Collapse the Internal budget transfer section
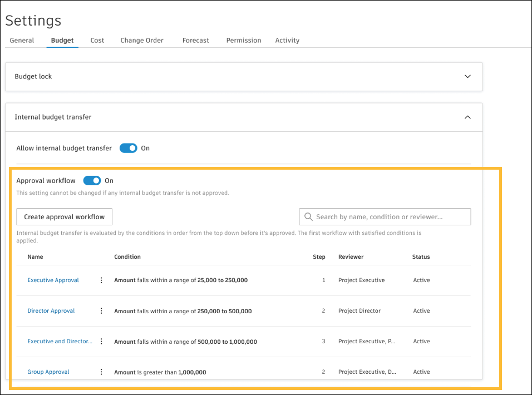Viewport: 532px width, 395px height. [x=467, y=117]
